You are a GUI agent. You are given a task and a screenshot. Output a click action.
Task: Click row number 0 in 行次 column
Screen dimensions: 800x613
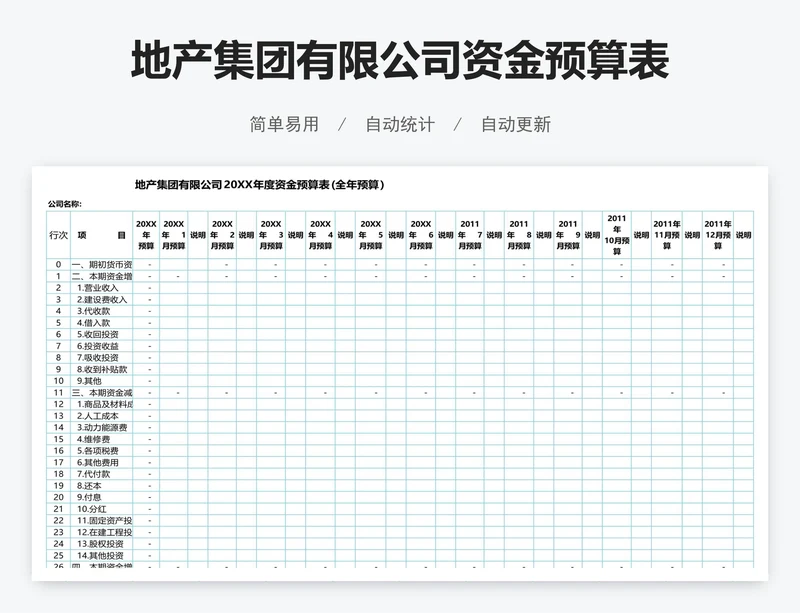[x=58, y=264]
